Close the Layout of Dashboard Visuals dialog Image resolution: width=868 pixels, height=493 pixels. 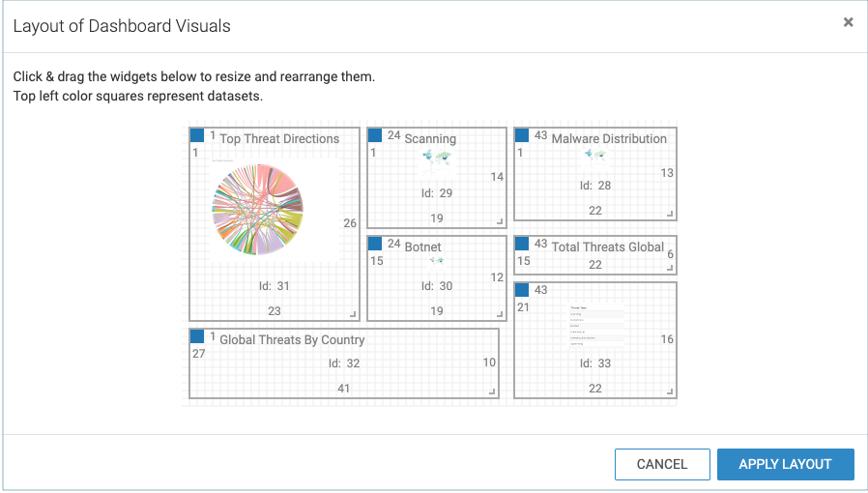(848, 22)
